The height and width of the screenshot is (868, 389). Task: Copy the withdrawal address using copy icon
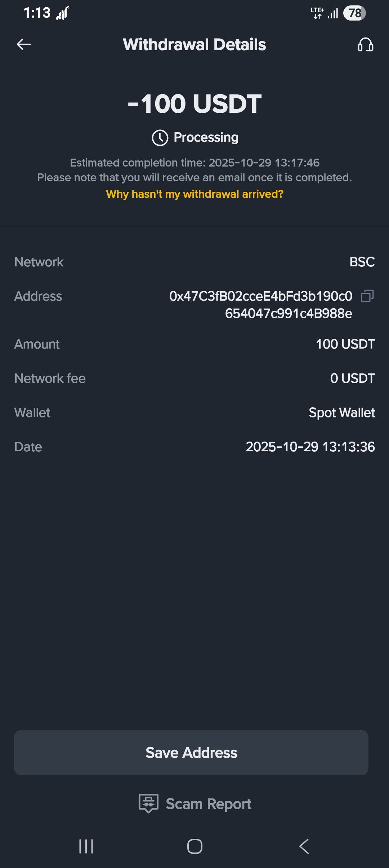point(367,296)
